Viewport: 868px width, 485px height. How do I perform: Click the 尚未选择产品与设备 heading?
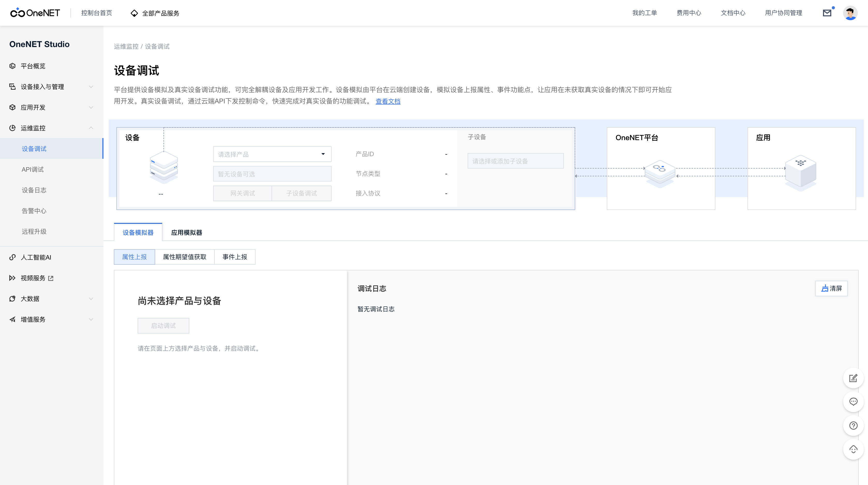[x=179, y=301]
